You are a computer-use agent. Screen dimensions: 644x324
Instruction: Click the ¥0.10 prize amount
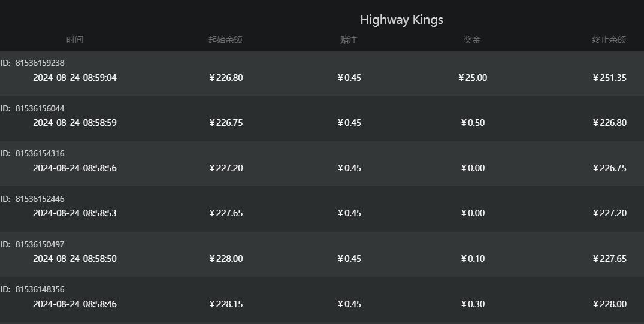point(473,259)
